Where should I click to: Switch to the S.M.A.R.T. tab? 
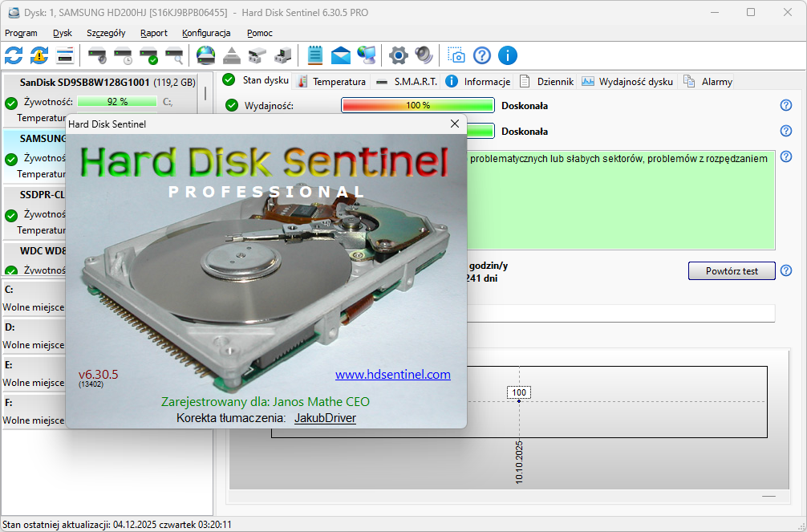tap(407, 81)
